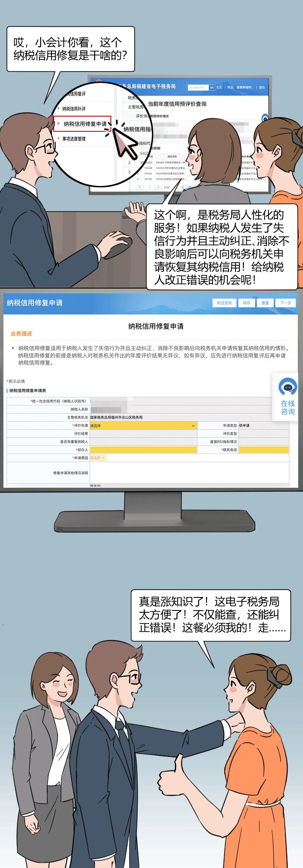The width and height of the screenshot is (303, 868).
Task: Select 事项进度管理 in the side menu
Action: coord(74,139)
